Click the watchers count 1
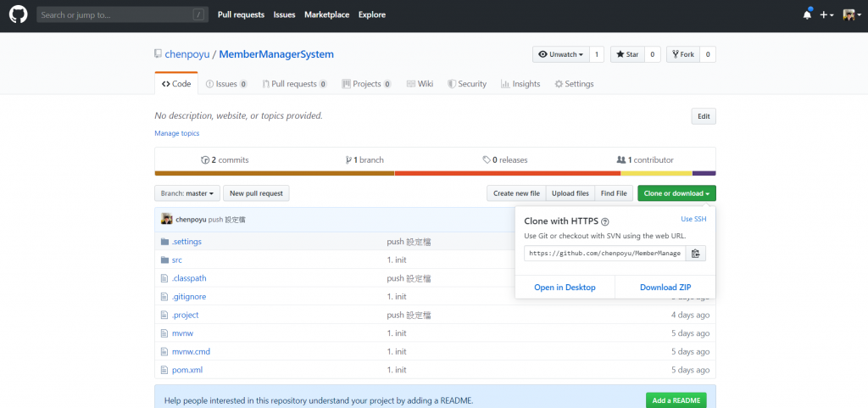The height and width of the screenshot is (408, 868). pos(597,54)
